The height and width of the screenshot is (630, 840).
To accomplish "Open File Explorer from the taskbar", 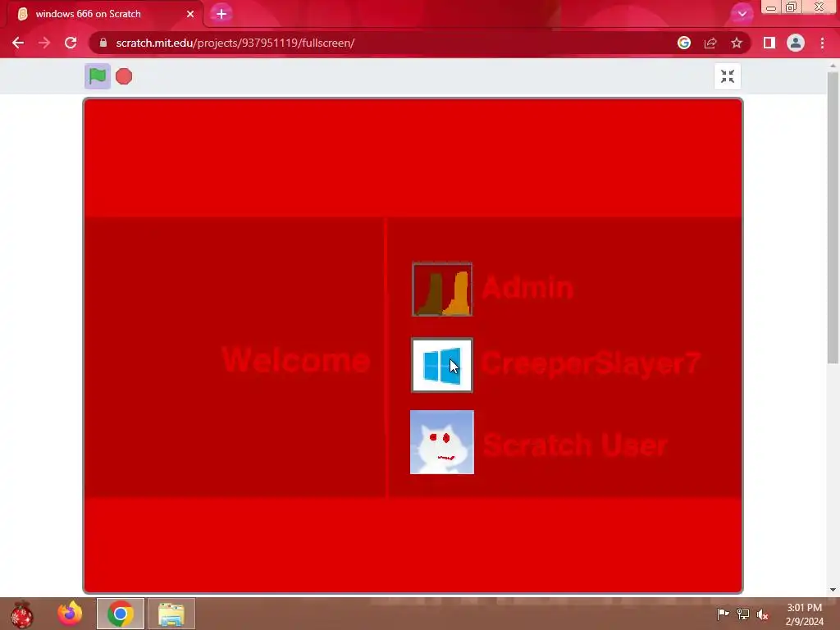I will pos(171,614).
